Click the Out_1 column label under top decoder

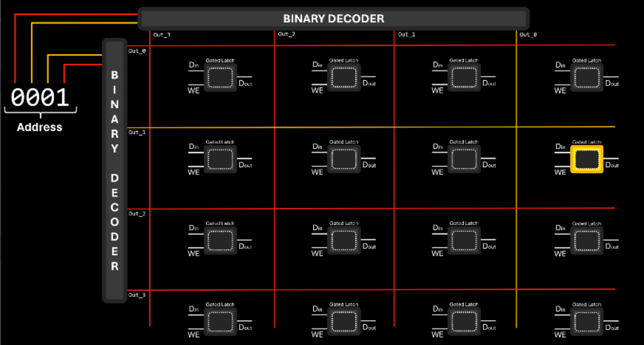click(407, 34)
